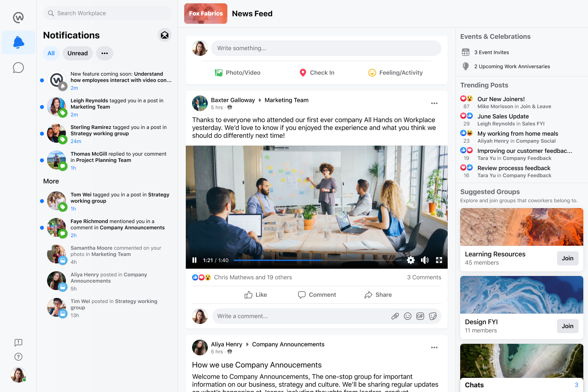The width and height of the screenshot is (588, 392).
Task: Open extra notification filter options
Action: [x=104, y=53]
